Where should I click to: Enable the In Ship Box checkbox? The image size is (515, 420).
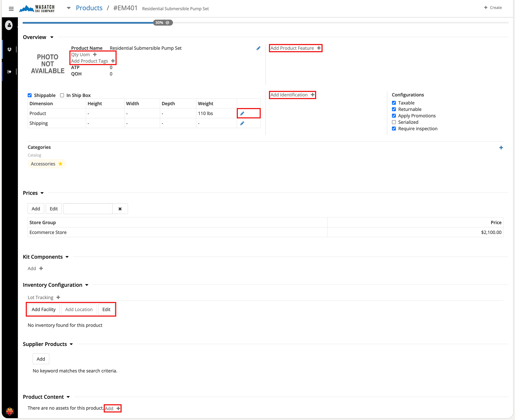coord(62,96)
